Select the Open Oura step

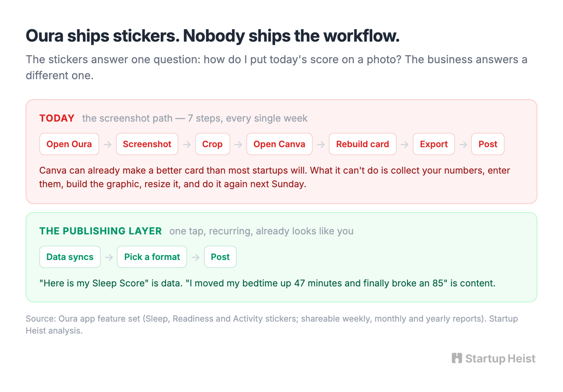[69, 144]
